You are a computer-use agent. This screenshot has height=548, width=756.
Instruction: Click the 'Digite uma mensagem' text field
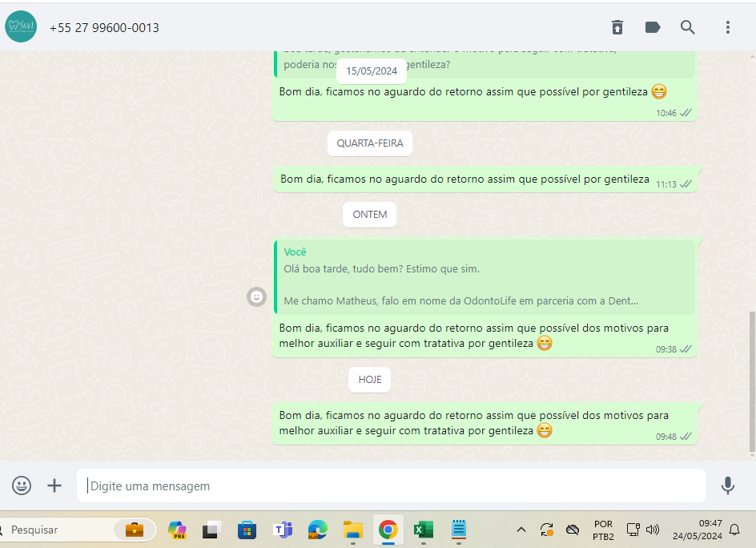(x=391, y=486)
